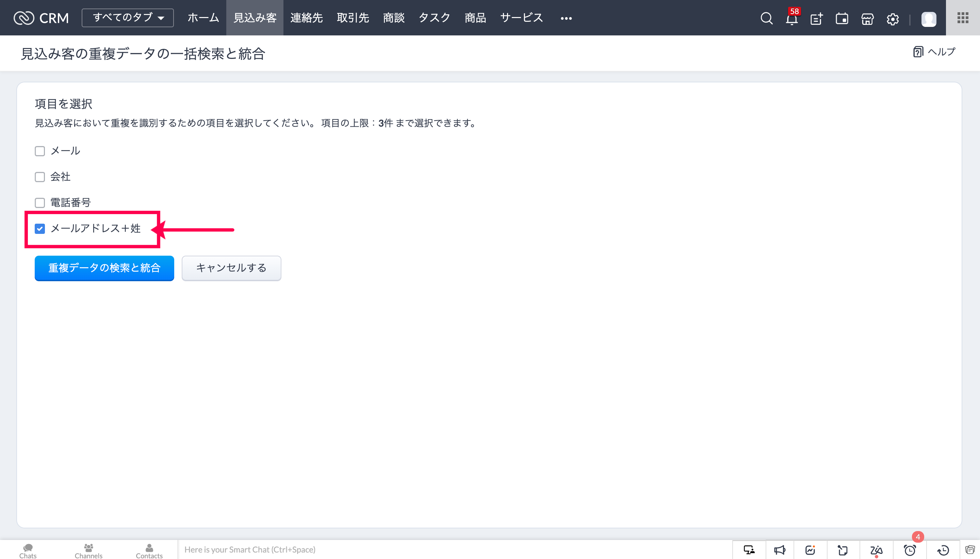Click the reminders alarm clock icon
This screenshot has height=559, width=980.
coord(910,550)
